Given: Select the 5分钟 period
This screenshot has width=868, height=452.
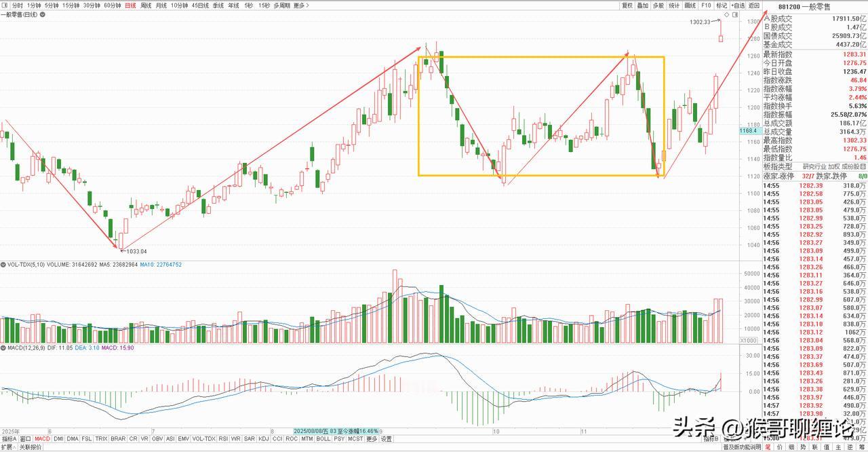Looking at the screenshot, I should [x=52, y=5].
